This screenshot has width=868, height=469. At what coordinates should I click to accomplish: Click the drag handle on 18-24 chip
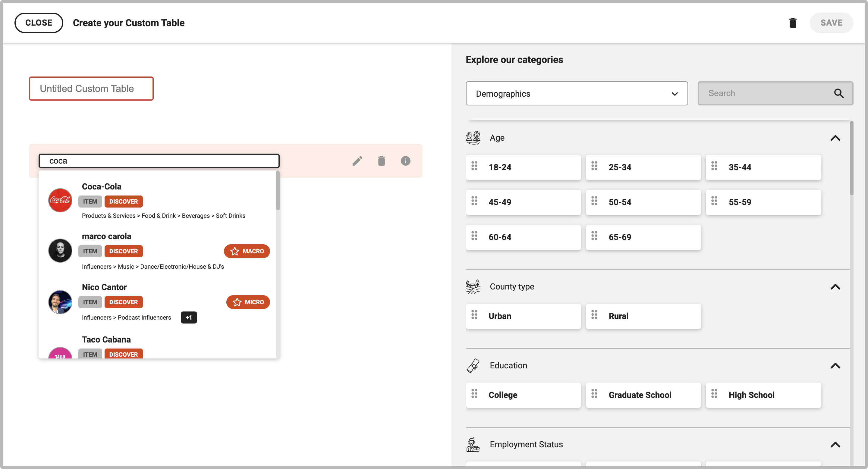click(x=474, y=166)
